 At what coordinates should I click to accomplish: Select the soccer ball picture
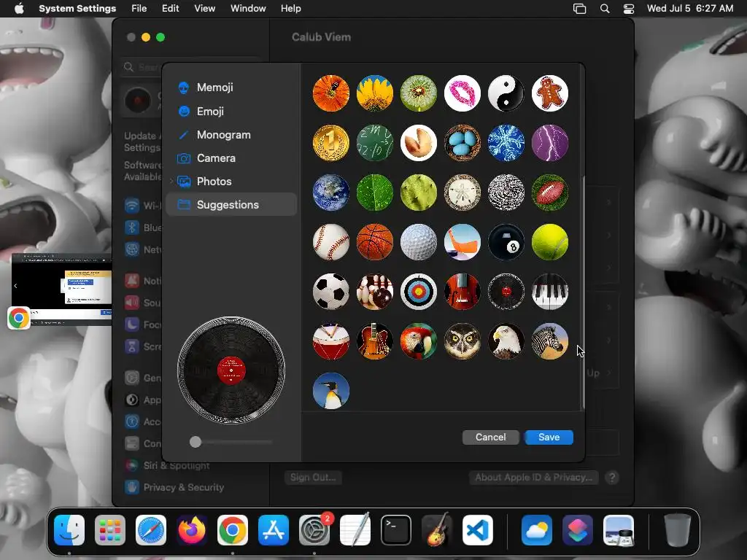coord(331,292)
